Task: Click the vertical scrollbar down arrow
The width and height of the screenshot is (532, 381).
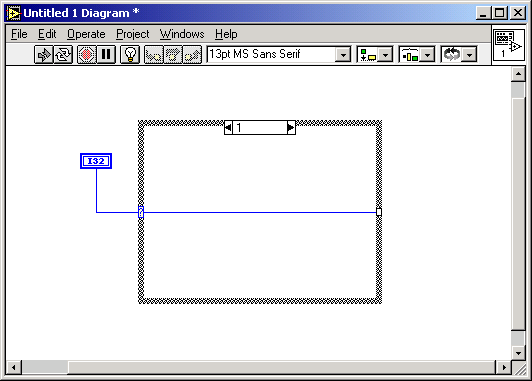Action: pyautogui.click(x=518, y=353)
